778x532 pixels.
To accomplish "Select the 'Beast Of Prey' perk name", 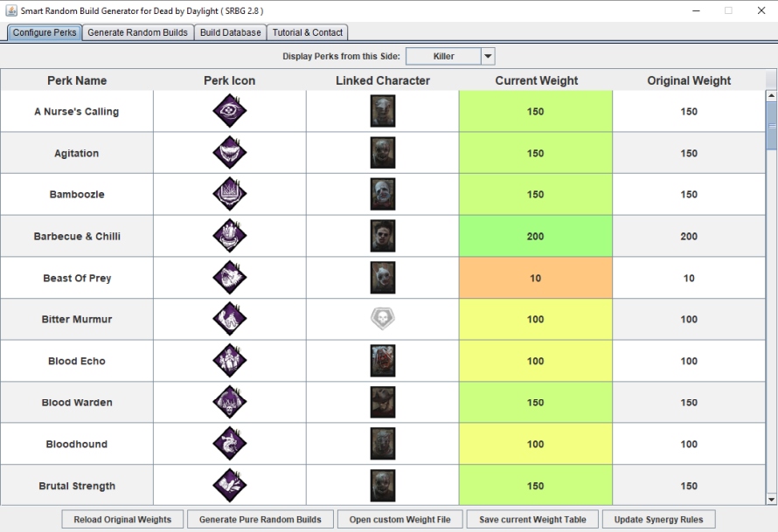I will tap(77, 278).
